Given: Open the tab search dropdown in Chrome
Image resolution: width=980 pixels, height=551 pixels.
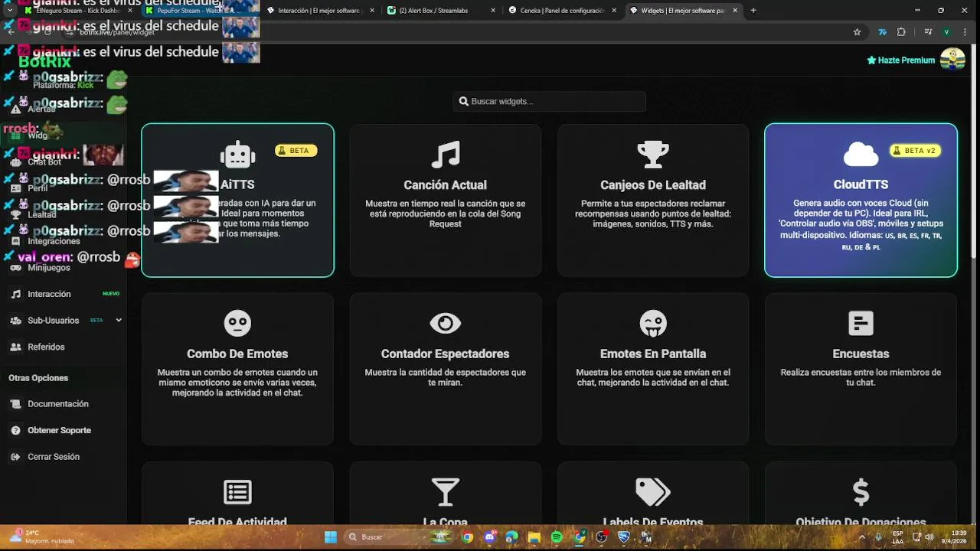Looking at the screenshot, I should pos(9,11).
